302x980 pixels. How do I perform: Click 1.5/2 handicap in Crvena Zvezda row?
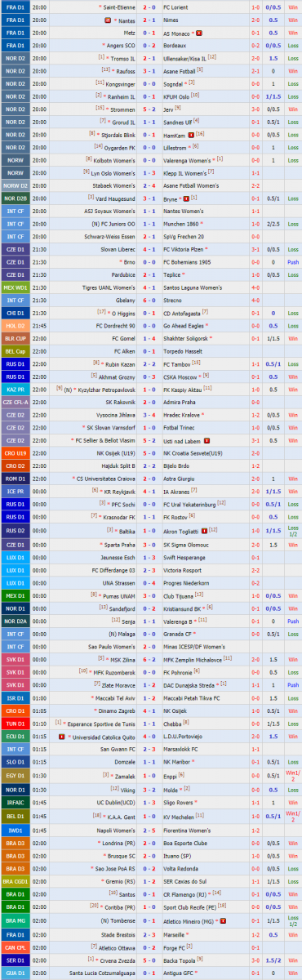click(x=274, y=960)
